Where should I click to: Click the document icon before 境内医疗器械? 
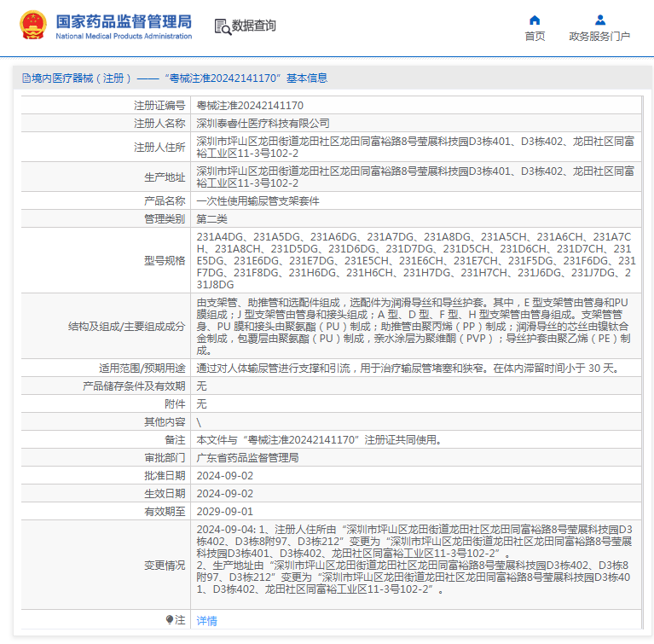26,78
